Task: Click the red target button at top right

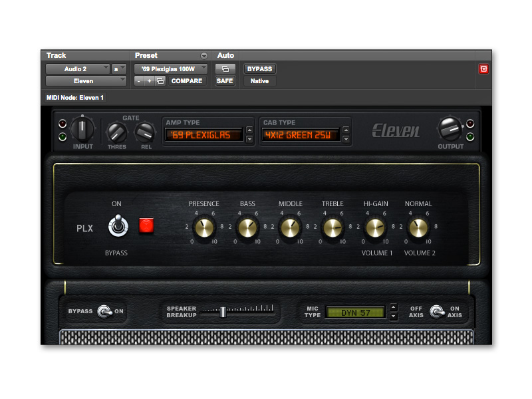Action: [483, 68]
